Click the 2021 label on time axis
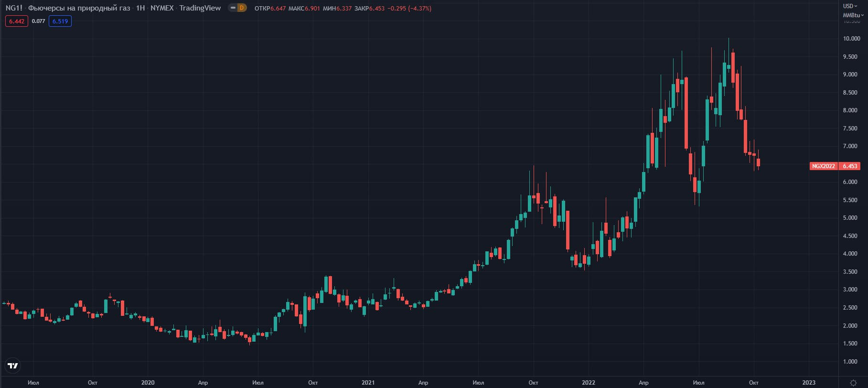Image resolution: width=868 pixels, height=388 pixels. point(368,383)
